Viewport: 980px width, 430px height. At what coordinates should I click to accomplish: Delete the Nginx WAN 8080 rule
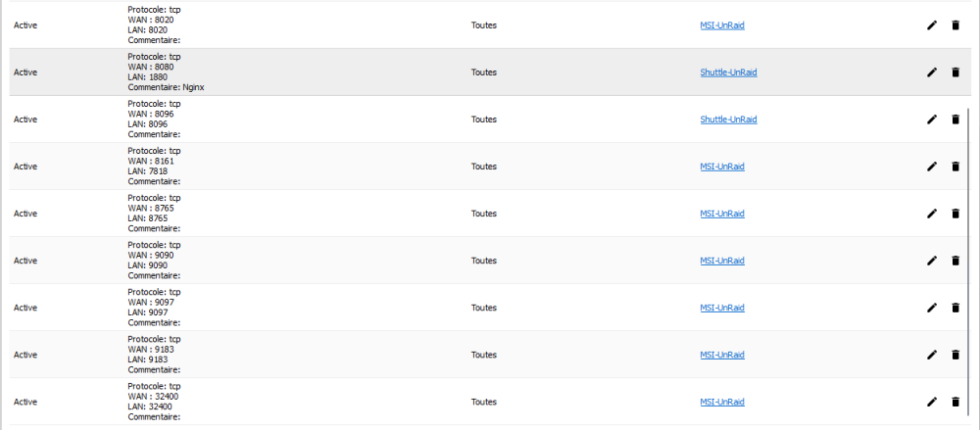click(x=955, y=72)
